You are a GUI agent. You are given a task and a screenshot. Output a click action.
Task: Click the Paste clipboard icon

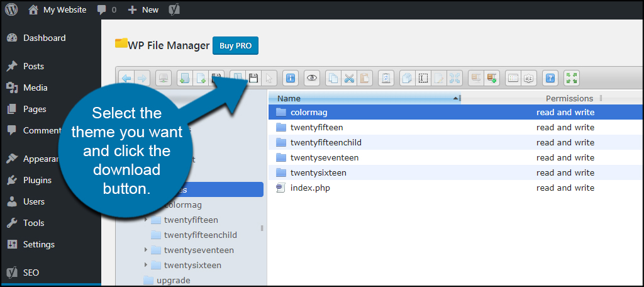(364, 77)
